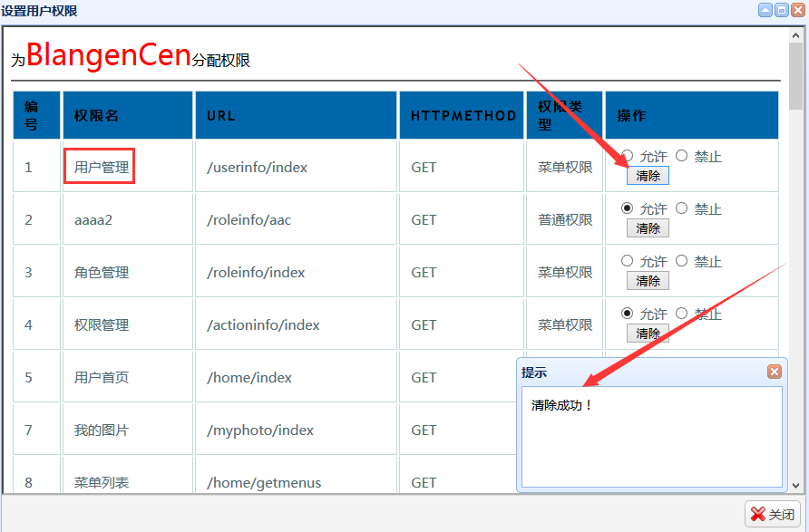The width and height of the screenshot is (809, 532).
Task: Close the 提示 notification popup
Action: [x=774, y=372]
